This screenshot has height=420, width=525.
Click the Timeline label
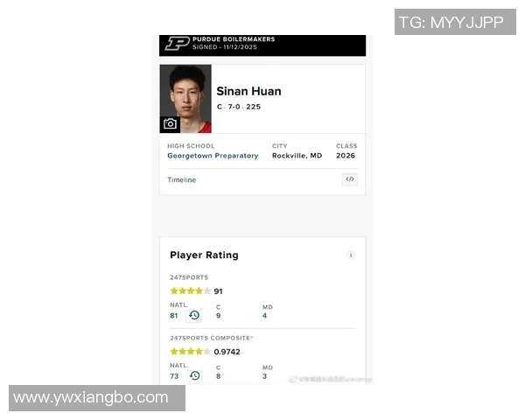coord(182,180)
